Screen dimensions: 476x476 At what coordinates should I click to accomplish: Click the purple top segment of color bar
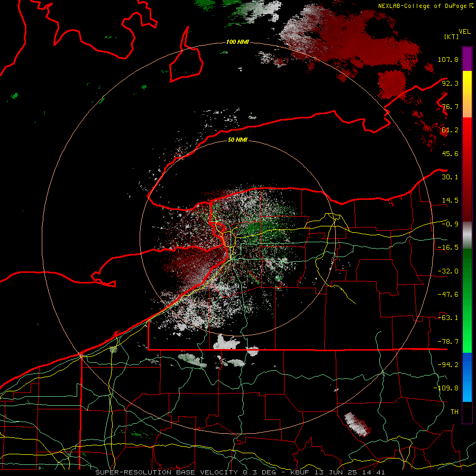467,59
